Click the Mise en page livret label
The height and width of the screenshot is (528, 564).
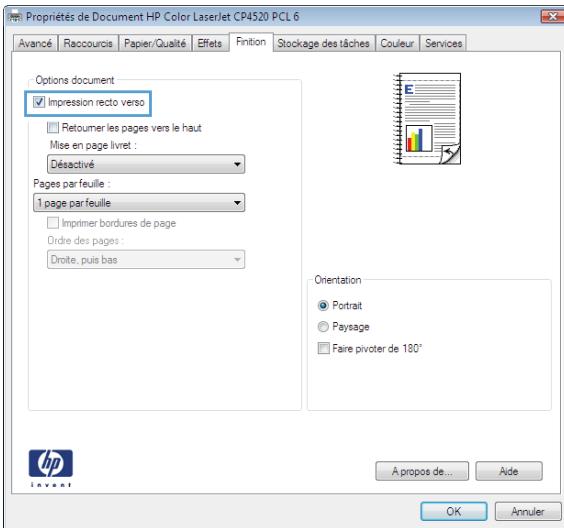tap(93, 145)
